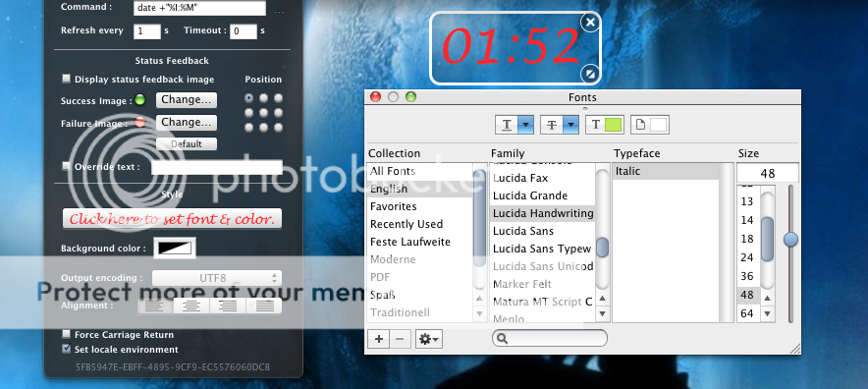
Task: Open strikethrough style dropdown in Fonts
Action: coord(571,125)
